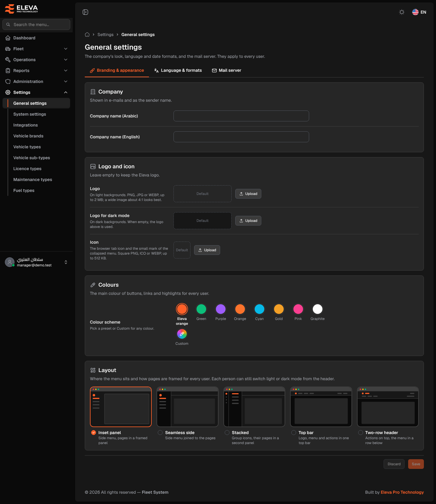Viewport: 436px width, 504px height.
Task: Click the Eleva logo in the sidebar
Action: (21, 9)
